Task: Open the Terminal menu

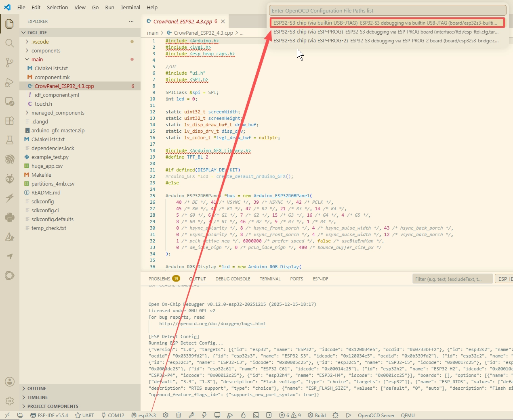Action: coord(130,7)
